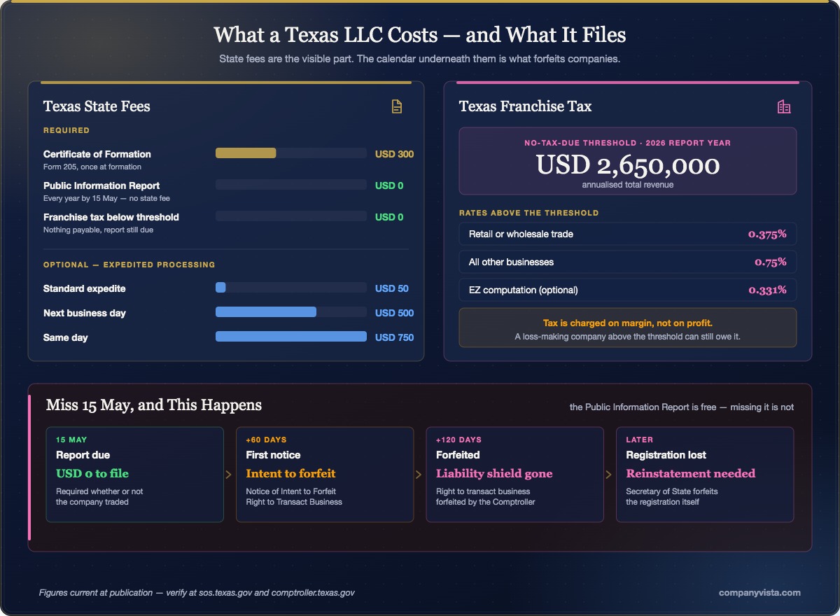Click the USD 750 value

click(x=394, y=337)
